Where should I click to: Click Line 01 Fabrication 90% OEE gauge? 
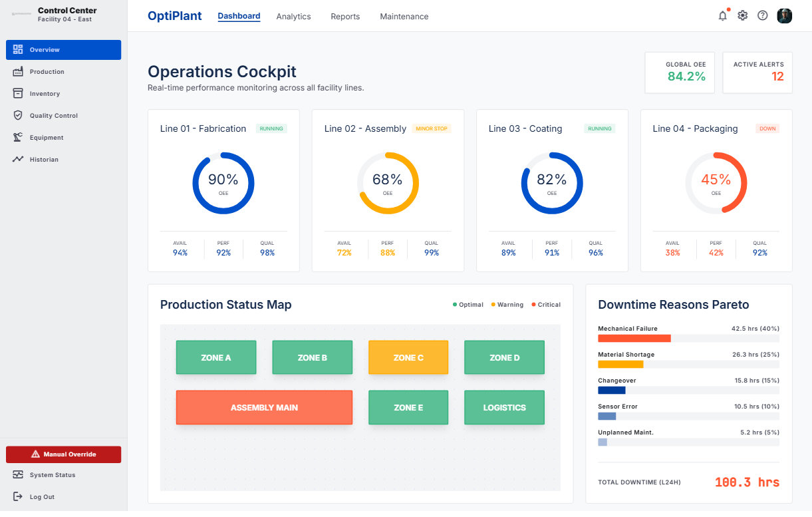pos(223,183)
